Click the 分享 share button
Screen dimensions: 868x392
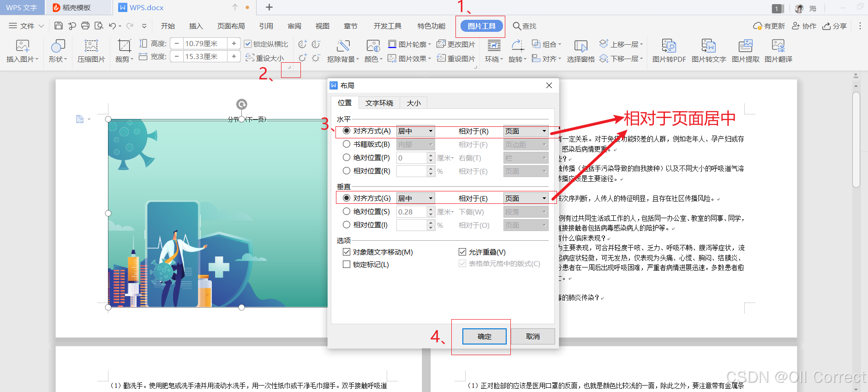click(x=834, y=26)
